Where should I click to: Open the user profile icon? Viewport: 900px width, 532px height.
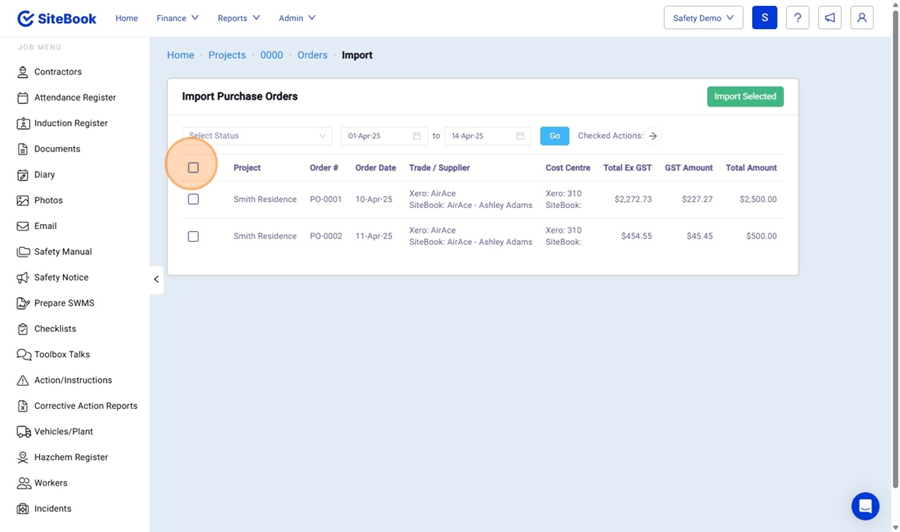pos(861,18)
